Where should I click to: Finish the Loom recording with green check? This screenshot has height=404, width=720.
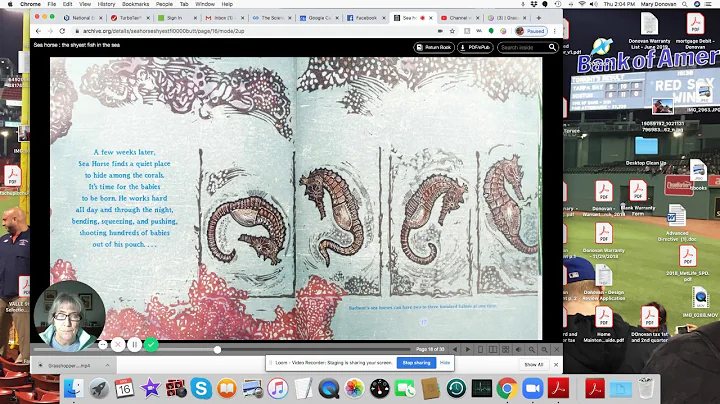tap(151, 344)
